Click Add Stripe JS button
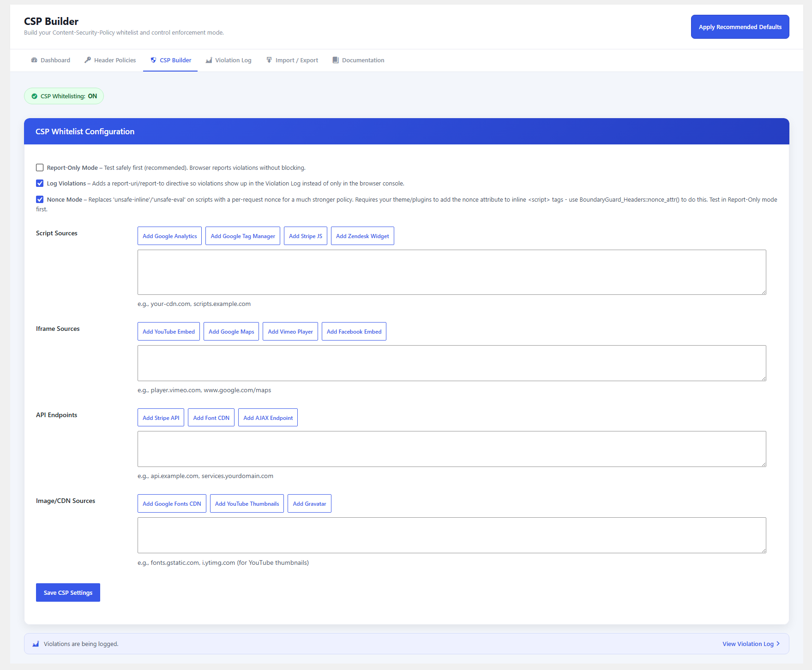 pyautogui.click(x=306, y=236)
